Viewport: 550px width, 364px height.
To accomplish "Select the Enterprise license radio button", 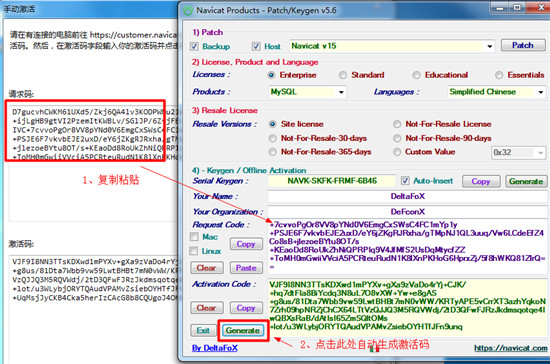I will click(271, 75).
